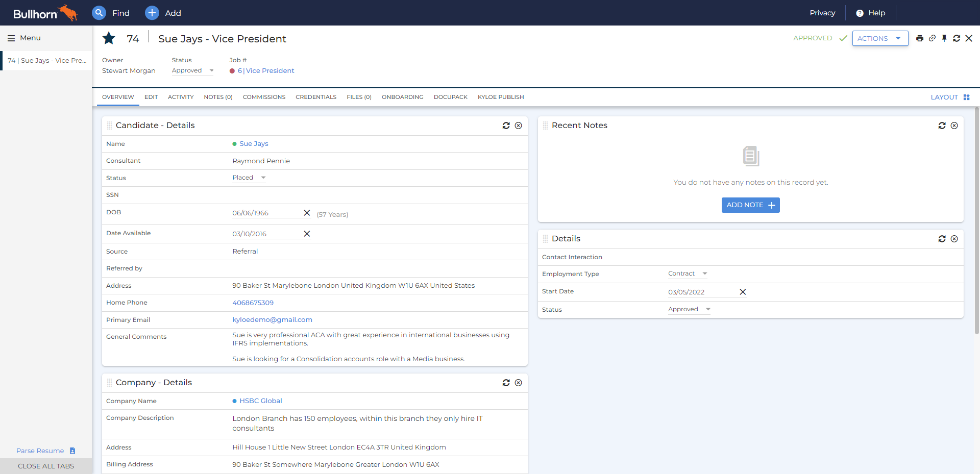This screenshot has height=474, width=980.
Task: Open the candidate Status Placed dropdown
Action: [x=249, y=178]
